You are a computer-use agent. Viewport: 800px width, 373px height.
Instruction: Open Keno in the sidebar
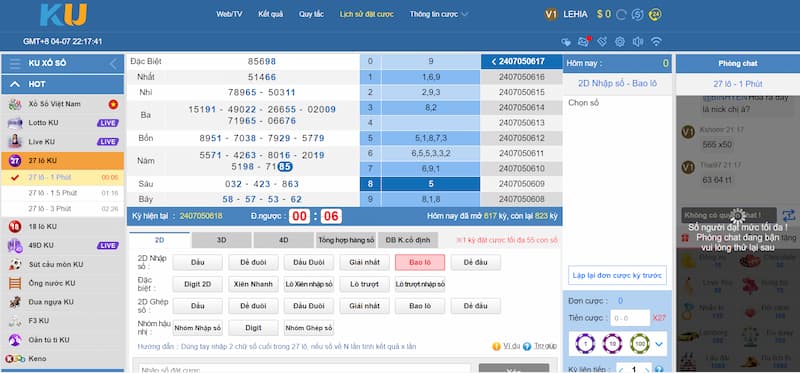pos(63,359)
